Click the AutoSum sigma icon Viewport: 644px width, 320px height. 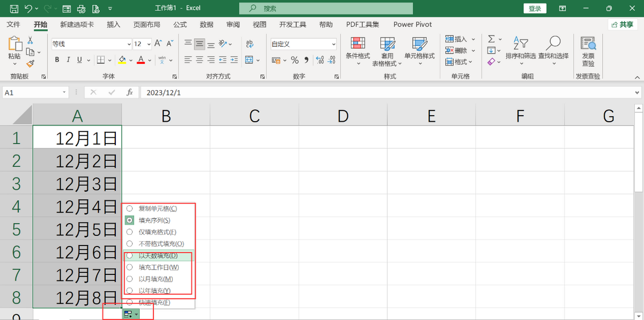pyautogui.click(x=491, y=39)
